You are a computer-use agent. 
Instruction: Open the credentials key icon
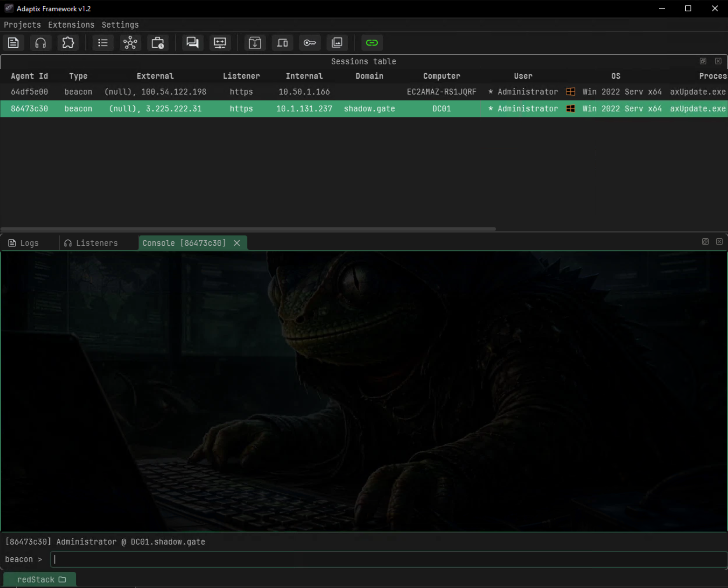pos(309,43)
